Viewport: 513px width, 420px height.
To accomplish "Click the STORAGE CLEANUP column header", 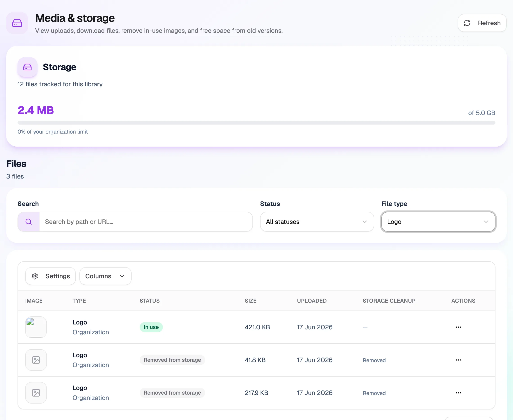I will 389,301.
